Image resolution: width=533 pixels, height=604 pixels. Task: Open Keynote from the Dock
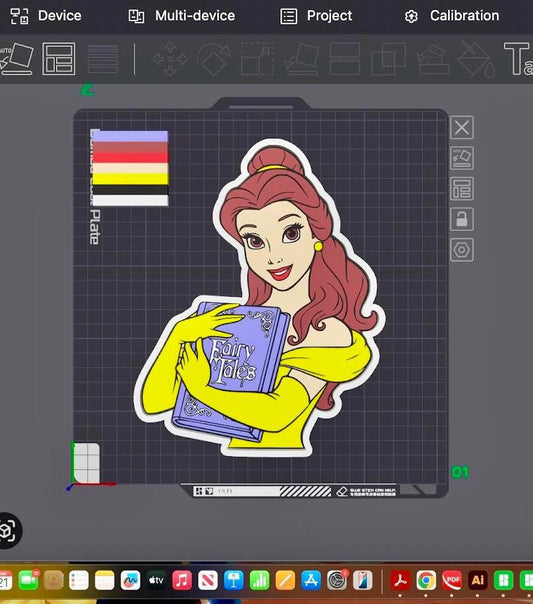[x=234, y=580]
